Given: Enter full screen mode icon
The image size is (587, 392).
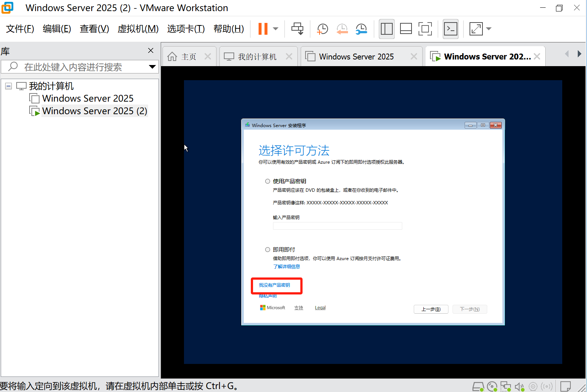Looking at the screenshot, I should pyautogui.click(x=425, y=29).
